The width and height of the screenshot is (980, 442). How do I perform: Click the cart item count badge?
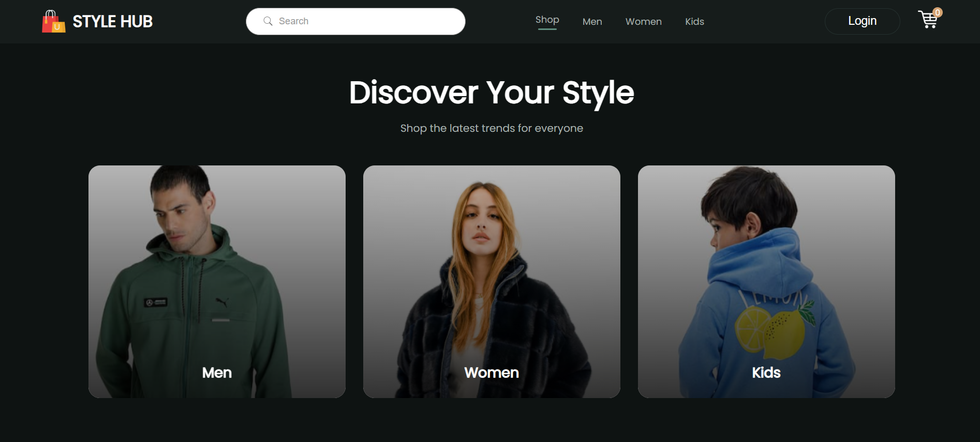[x=938, y=12]
